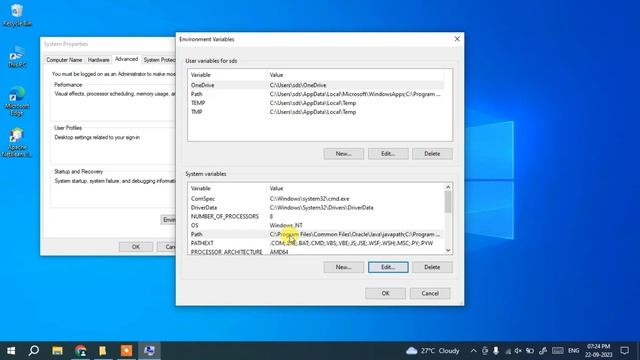Open the network tray icon
This screenshot has height=360, width=640.
pos(507,351)
